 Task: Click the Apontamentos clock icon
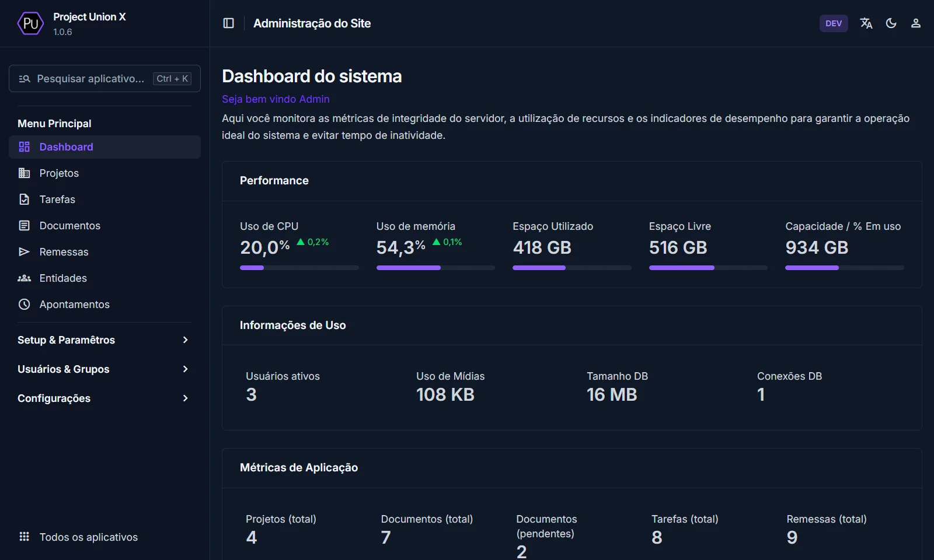point(24,304)
